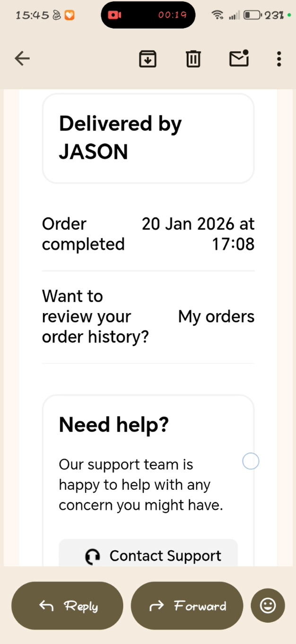Viewport: 296px width, 644px height.
Task: Tap the Need help? heading
Action: pos(113,425)
